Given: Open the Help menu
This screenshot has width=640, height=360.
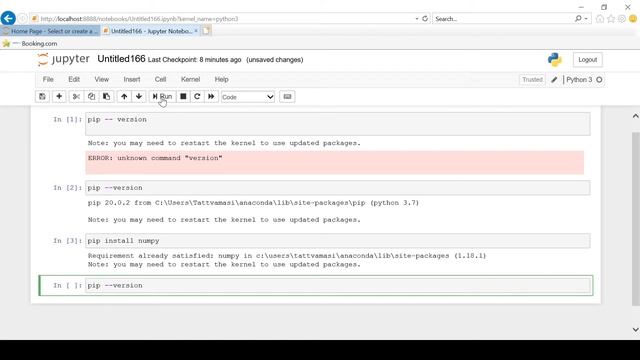Looking at the screenshot, I should 222,80.
